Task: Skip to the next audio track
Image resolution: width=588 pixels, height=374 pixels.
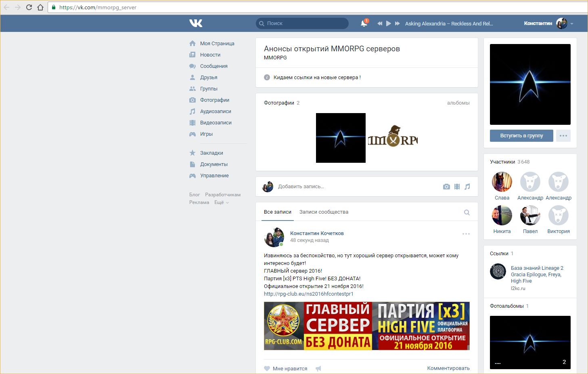Action: 398,23
